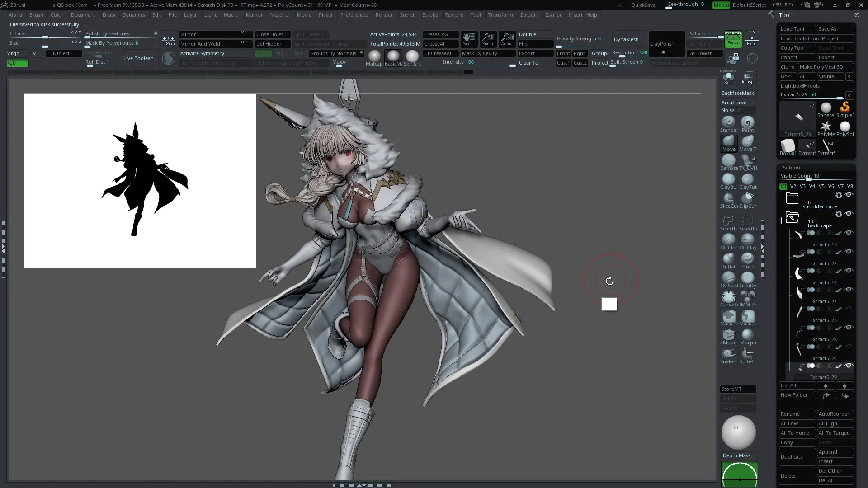868x488 pixels.
Task: Click Mirror And Weld button
Action: coord(216,44)
